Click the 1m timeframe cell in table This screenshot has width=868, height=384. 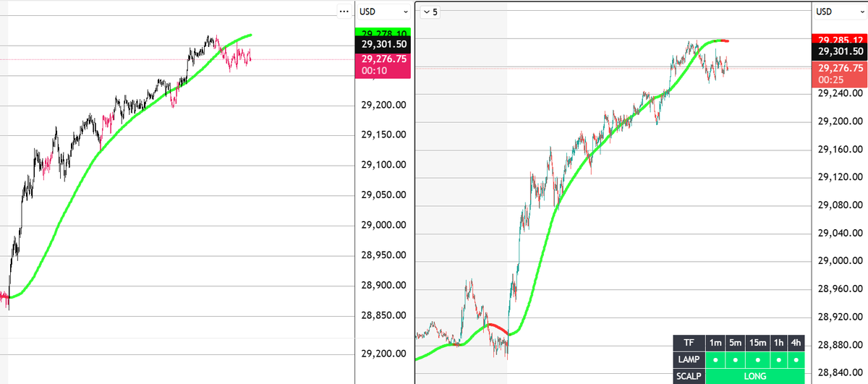pos(715,343)
